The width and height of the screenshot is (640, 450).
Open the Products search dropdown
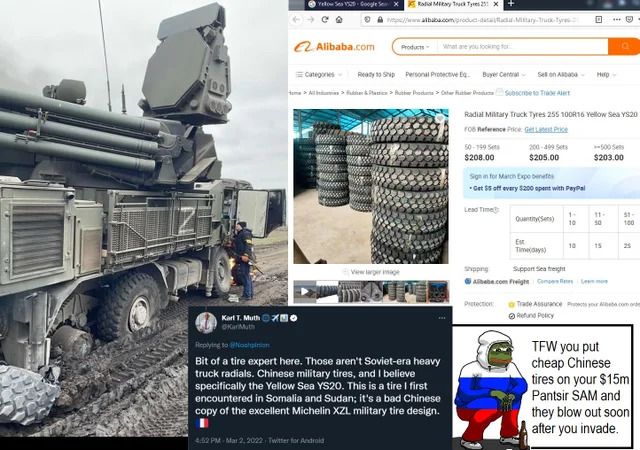click(x=415, y=47)
